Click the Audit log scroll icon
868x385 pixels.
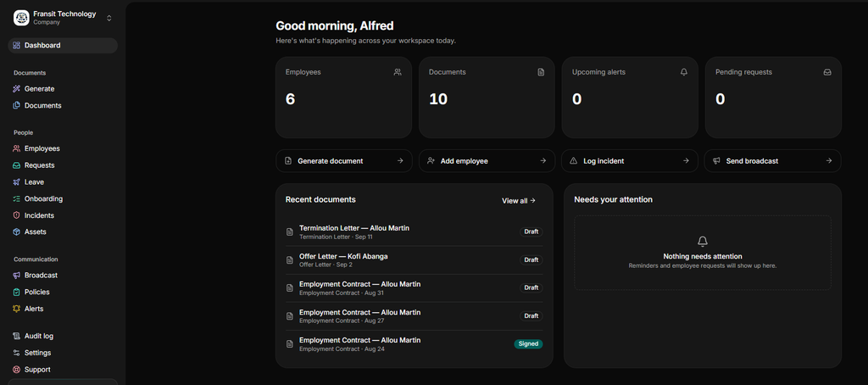[x=17, y=336]
